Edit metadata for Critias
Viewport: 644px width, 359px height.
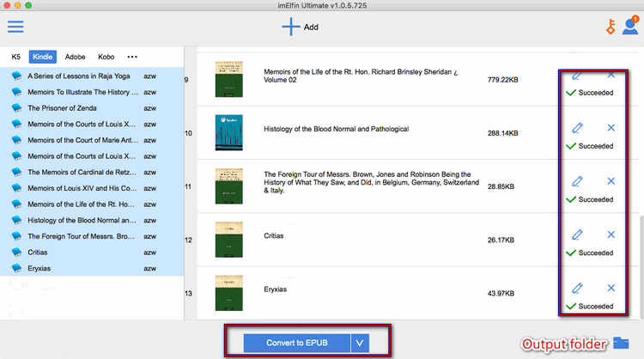[577, 234]
